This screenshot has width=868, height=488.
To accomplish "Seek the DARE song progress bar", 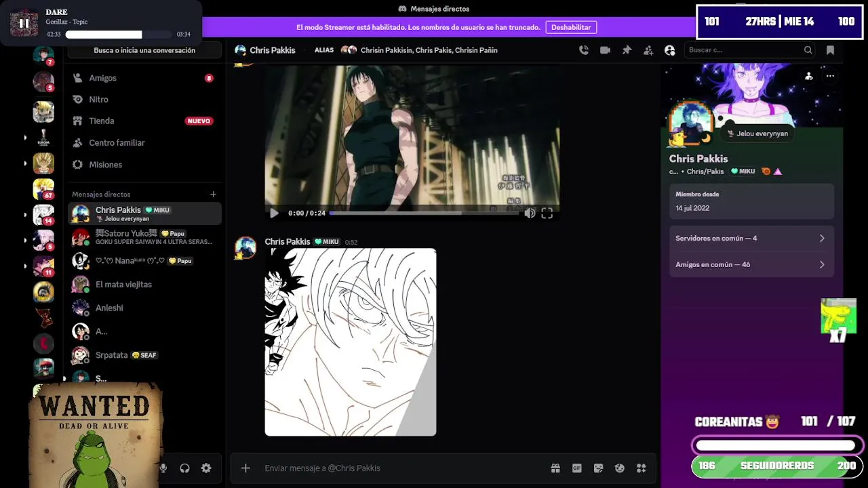I will click(119, 35).
